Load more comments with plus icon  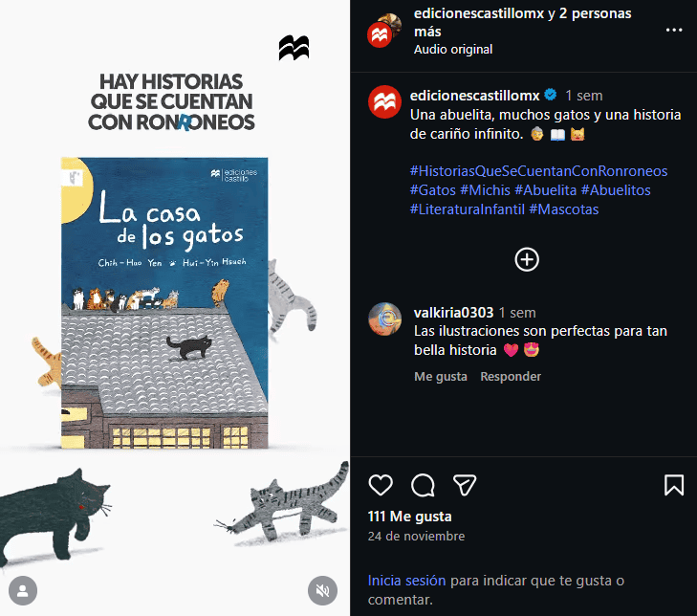coord(527,259)
